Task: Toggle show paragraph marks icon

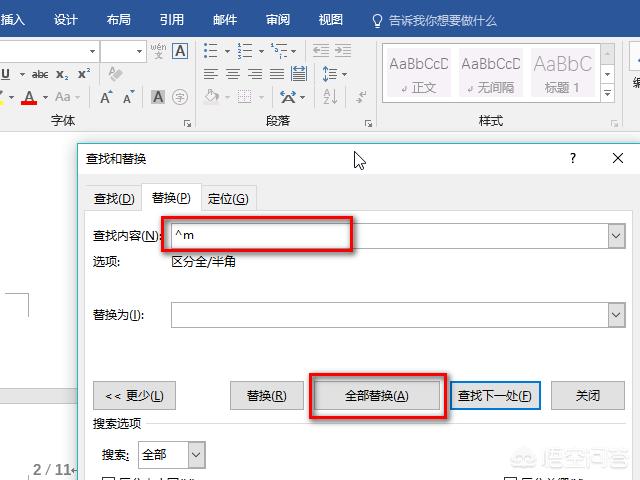Action: pos(361,97)
